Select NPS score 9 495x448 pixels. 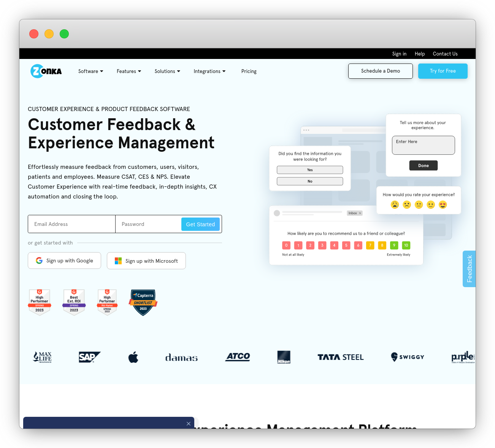(394, 245)
